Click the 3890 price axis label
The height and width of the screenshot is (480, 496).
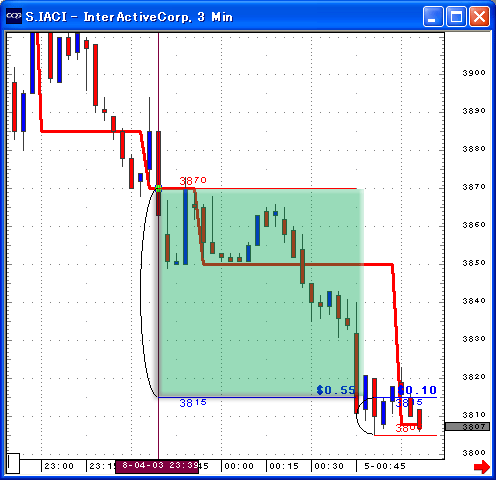(x=474, y=111)
